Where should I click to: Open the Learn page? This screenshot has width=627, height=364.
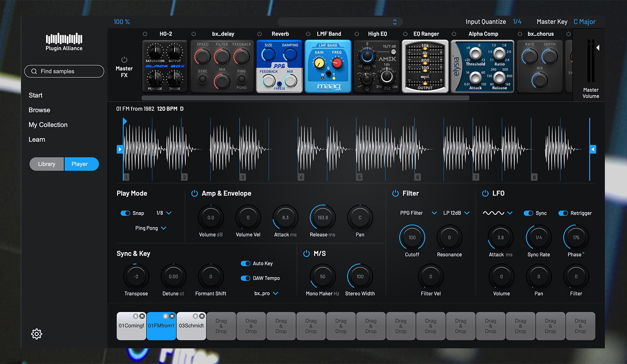coord(37,140)
